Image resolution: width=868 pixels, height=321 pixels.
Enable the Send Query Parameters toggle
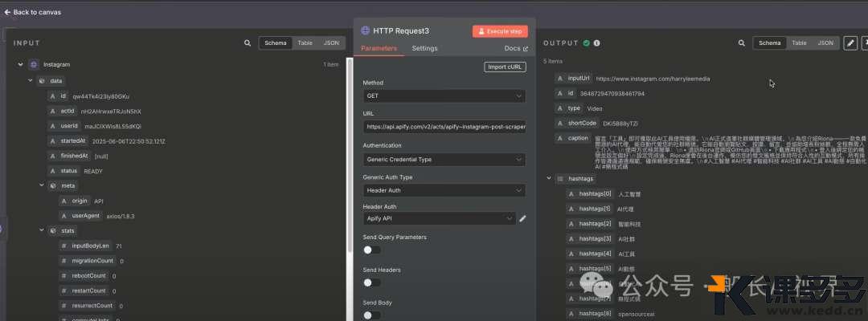371,250
